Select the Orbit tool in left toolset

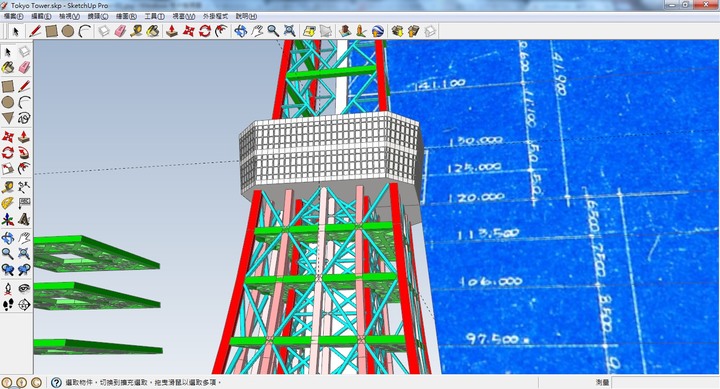(x=8, y=238)
